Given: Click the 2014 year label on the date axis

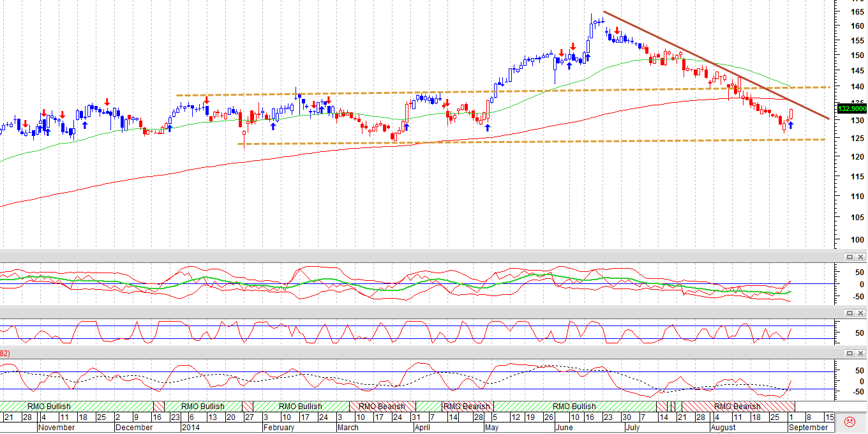Looking at the screenshot, I should [191, 428].
